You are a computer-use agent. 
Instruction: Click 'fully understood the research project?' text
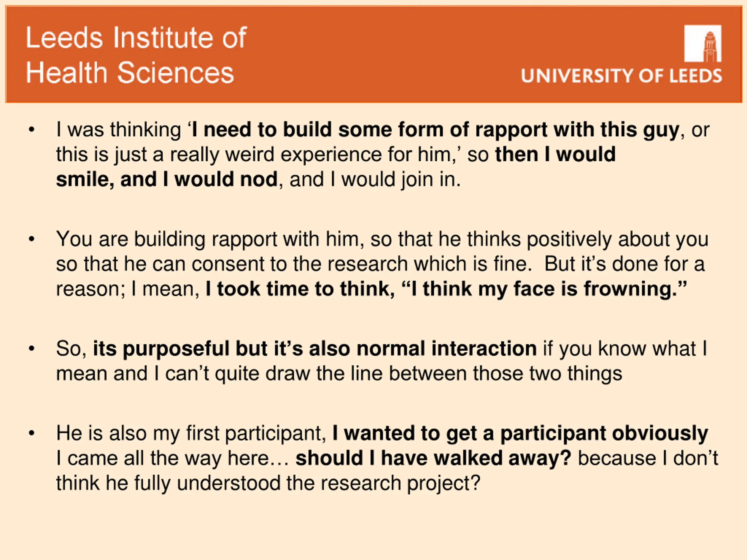[x=307, y=483]
